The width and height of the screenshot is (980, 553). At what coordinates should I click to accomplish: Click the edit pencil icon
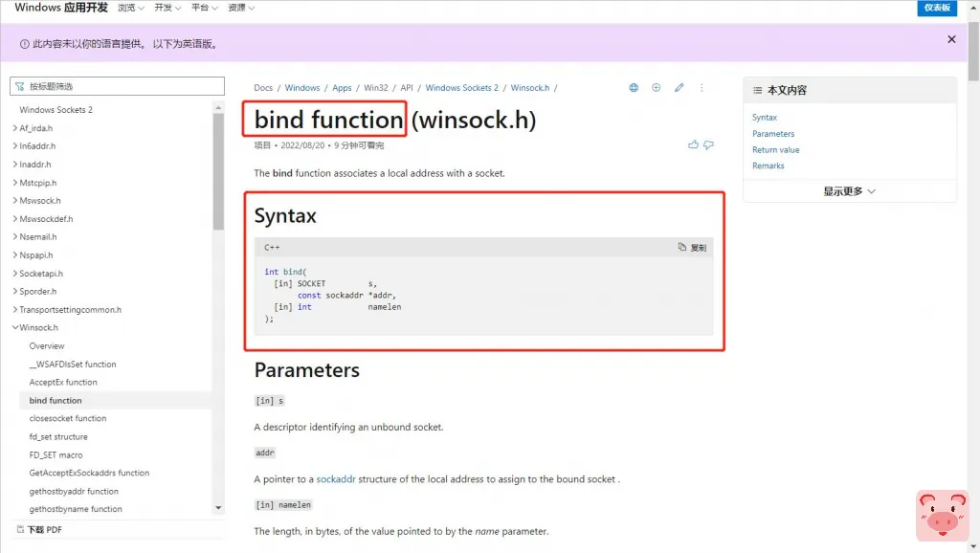point(679,88)
